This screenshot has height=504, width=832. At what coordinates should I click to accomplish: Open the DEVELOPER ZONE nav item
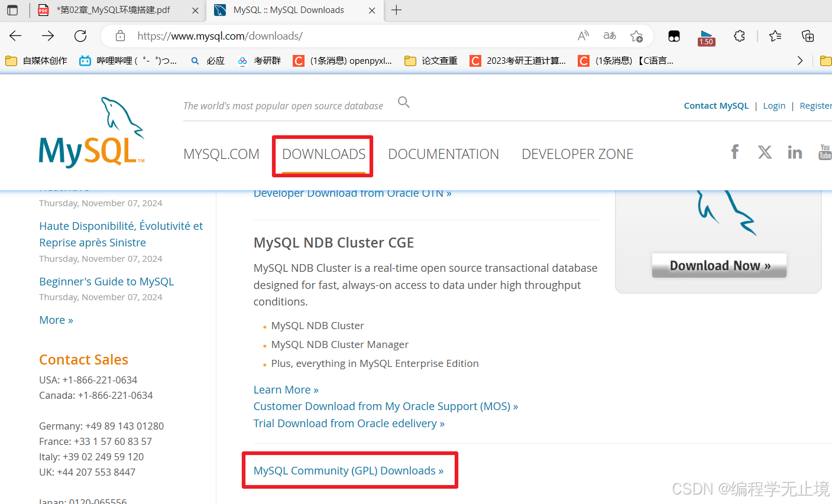pyautogui.click(x=577, y=154)
